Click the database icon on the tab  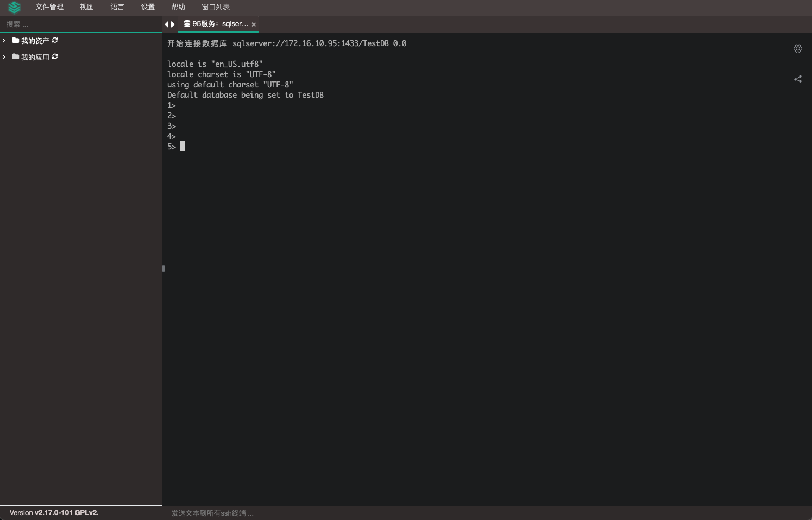point(187,24)
